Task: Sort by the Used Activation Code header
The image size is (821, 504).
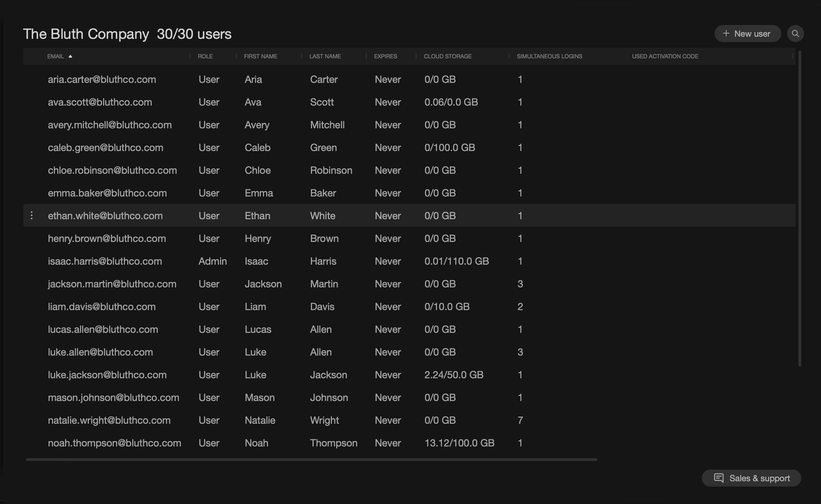Action: 665,56
